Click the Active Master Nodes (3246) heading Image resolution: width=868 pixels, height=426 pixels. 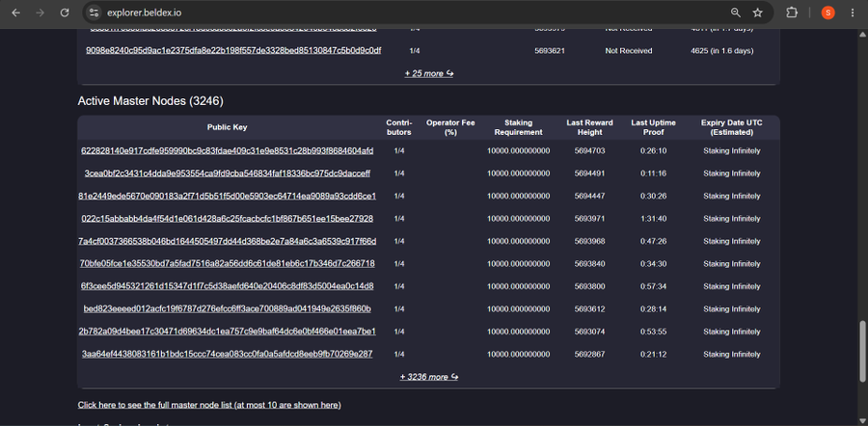pos(150,100)
